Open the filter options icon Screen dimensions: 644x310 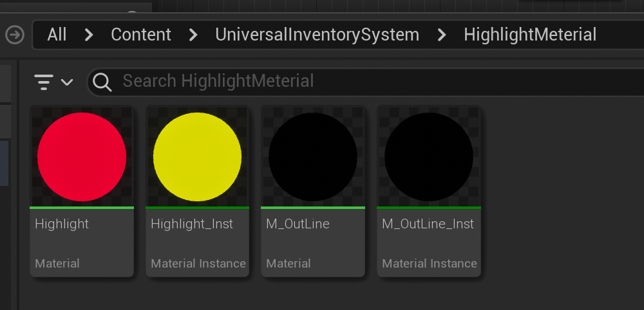(x=44, y=82)
